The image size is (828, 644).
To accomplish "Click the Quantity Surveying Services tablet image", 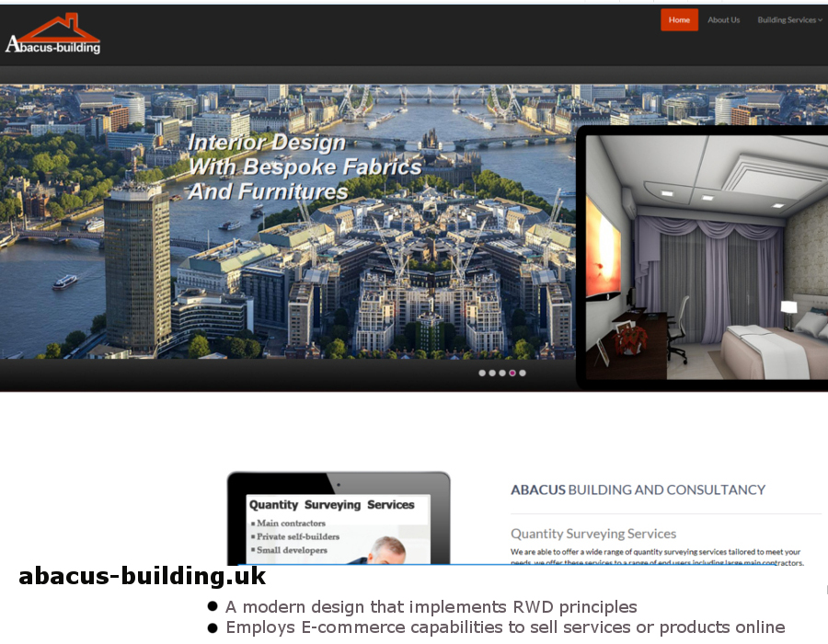I will (x=339, y=518).
